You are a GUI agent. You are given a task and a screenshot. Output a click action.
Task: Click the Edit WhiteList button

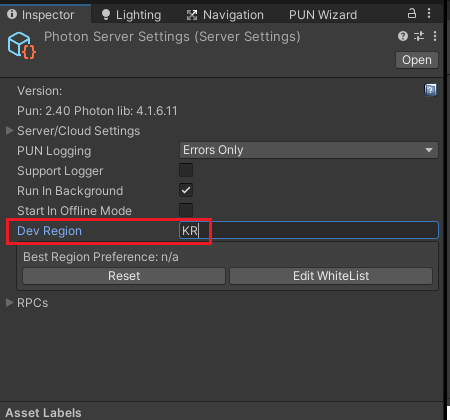331,276
